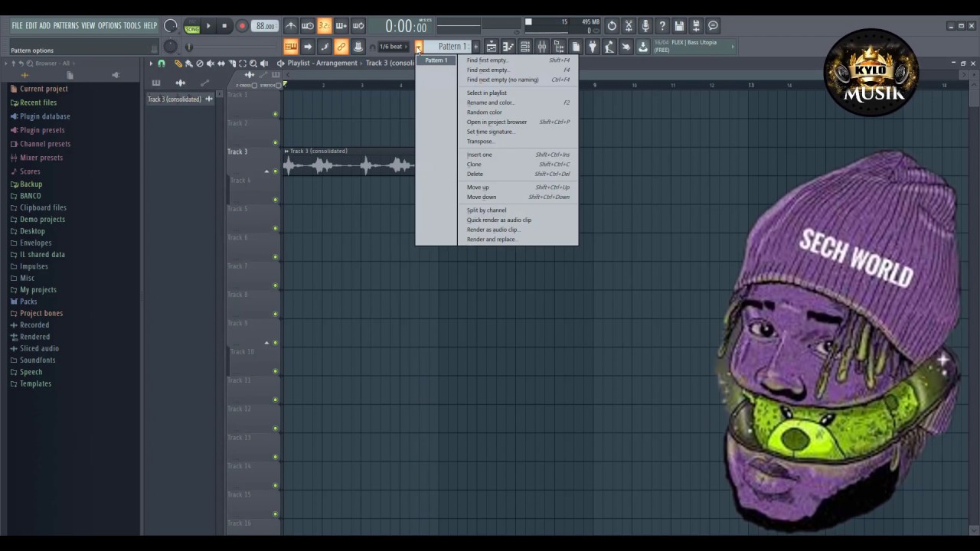Mute Track 7 with green dot

click(275, 285)
